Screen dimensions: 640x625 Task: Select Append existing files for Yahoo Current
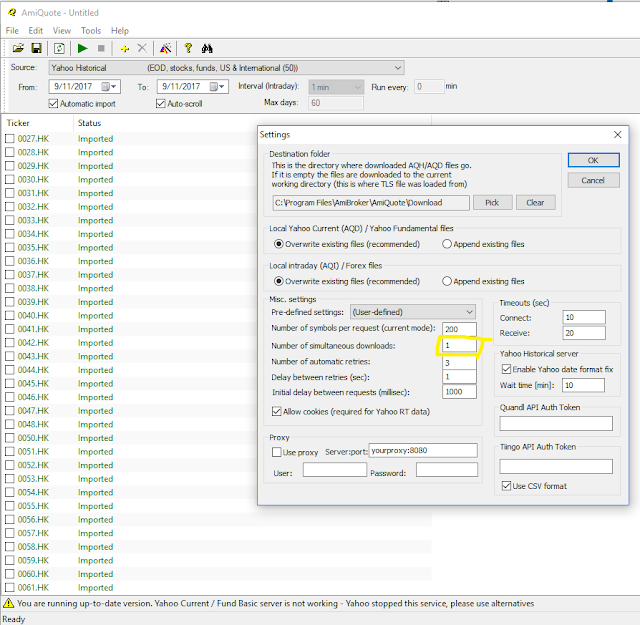447,244
